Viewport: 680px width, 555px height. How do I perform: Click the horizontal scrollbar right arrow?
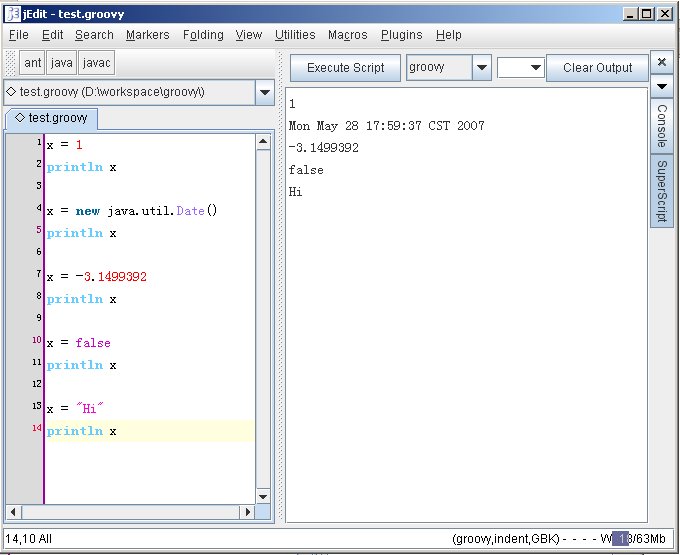247,512
